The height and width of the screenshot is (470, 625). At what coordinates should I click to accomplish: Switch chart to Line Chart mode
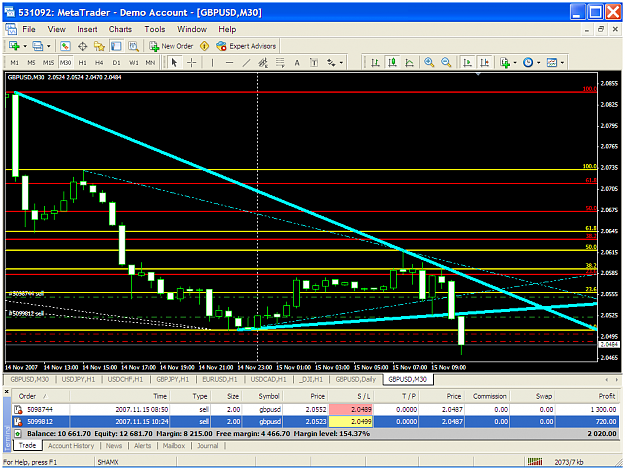click(409, 63)
